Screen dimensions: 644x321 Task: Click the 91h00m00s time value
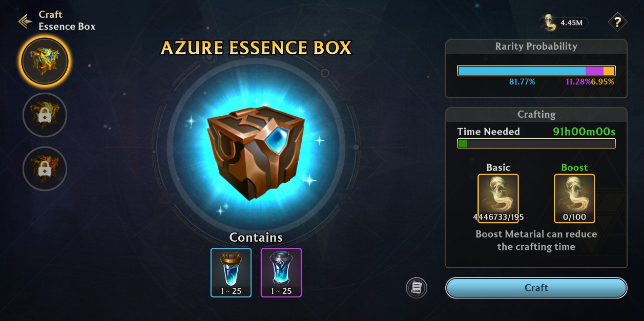point(584,132)
